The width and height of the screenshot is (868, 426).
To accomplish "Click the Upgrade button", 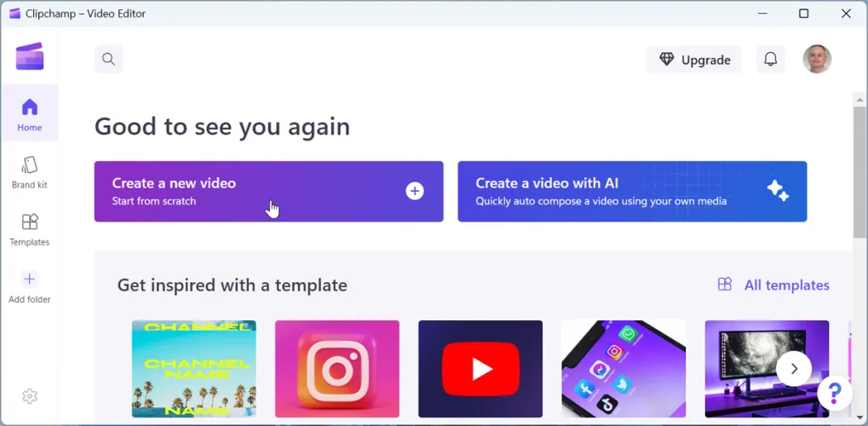I will pos(694,60).
